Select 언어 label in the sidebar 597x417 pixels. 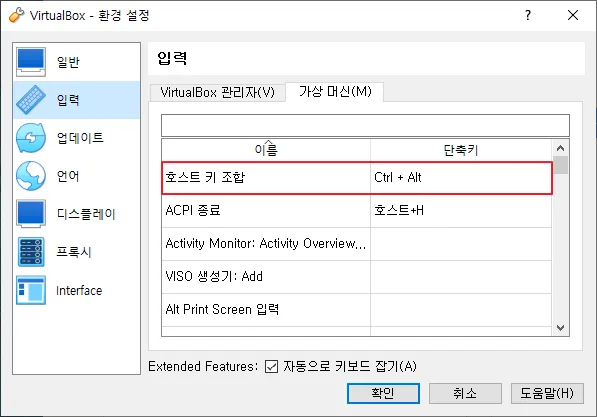[68, 176]
